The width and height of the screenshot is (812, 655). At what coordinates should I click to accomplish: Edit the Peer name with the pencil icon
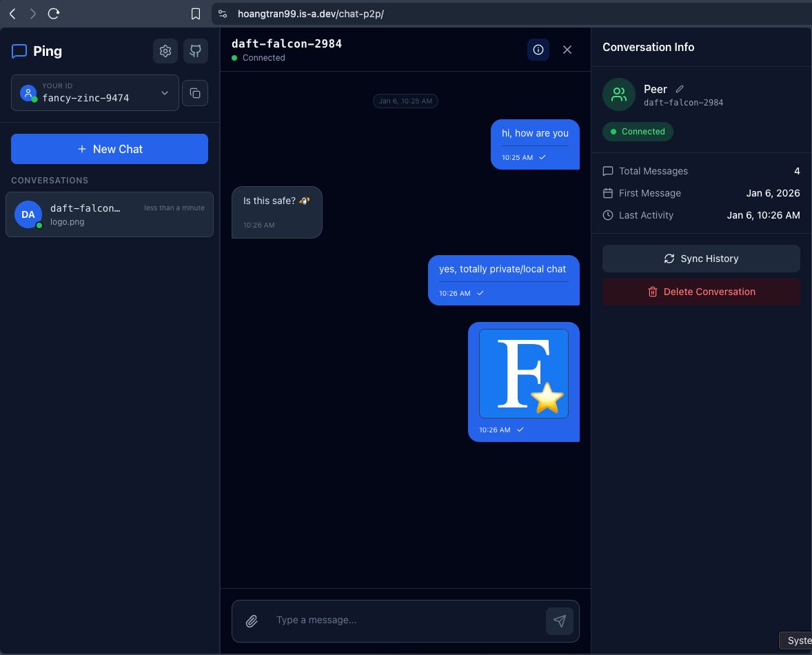(680, 89)
